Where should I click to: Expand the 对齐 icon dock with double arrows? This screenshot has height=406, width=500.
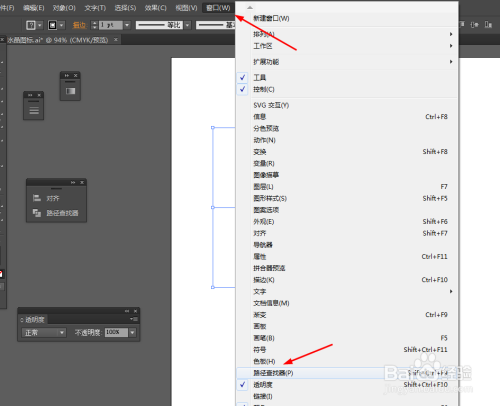click(x=73, y=183)
